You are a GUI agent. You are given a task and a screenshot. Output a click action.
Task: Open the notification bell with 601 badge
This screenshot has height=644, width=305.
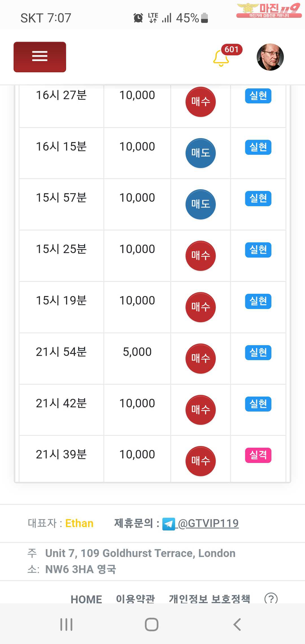click(221, 58)
